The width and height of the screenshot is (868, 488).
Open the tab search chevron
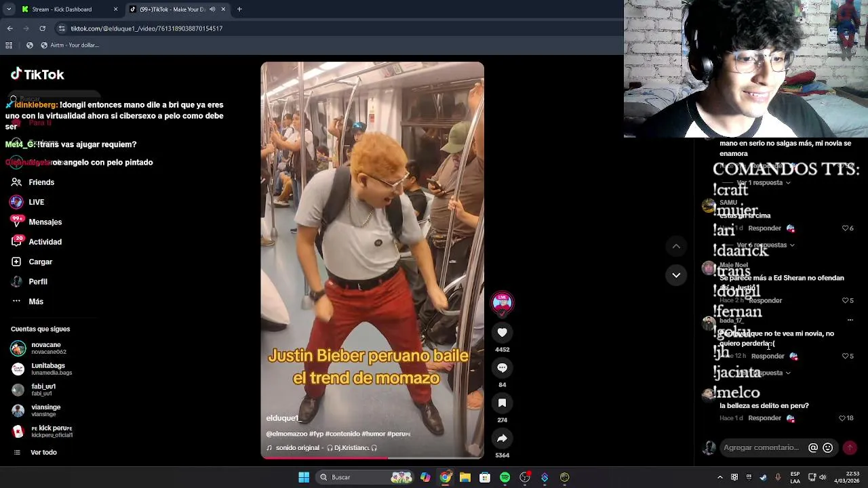(x=9, y=9)
